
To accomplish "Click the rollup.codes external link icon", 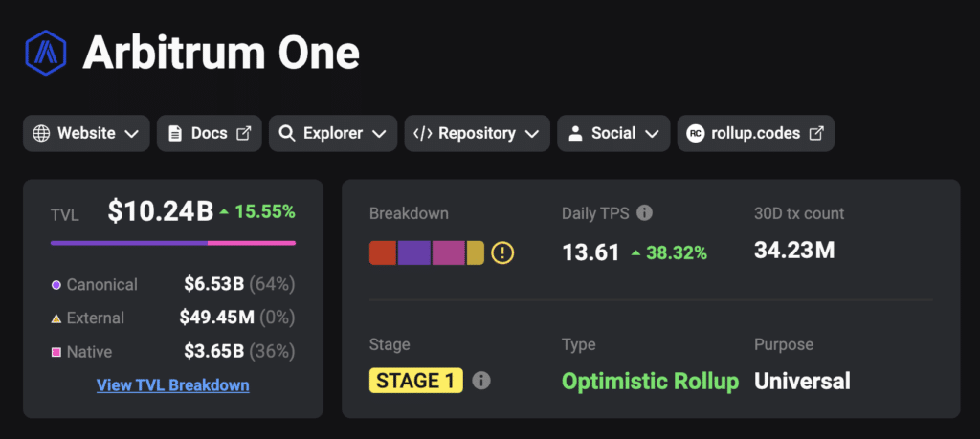I will [x=816, y=133].
